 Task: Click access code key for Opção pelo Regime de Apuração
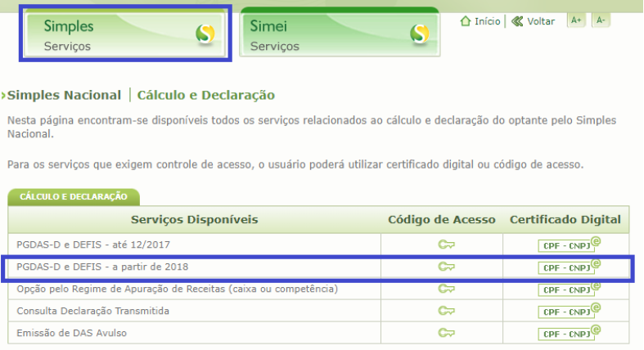446,289
